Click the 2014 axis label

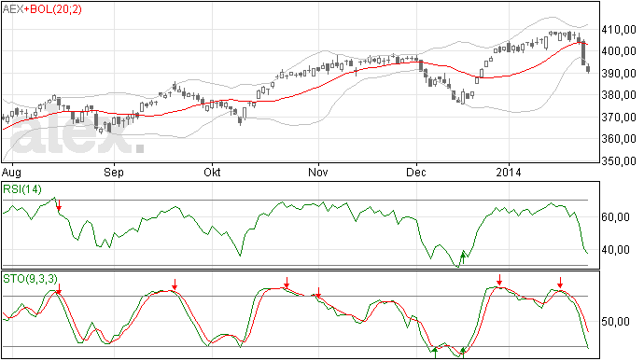[508, 172]
